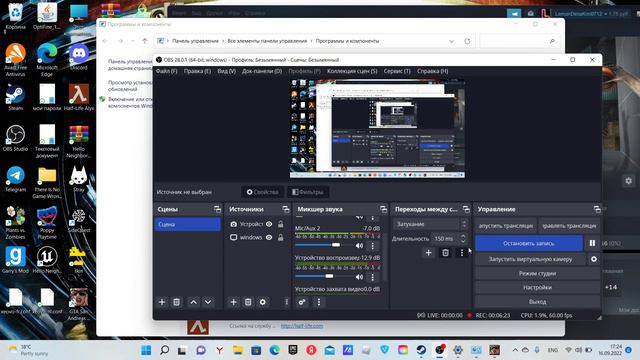Add a new source with plus icon
Screen dimensions: 640x360
(233, 302)
